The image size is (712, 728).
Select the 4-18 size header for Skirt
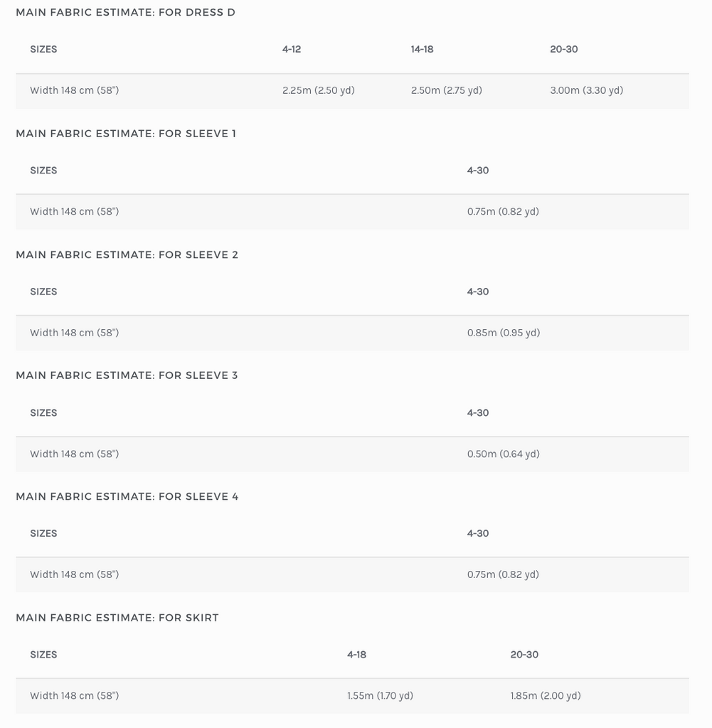(356, 654)
